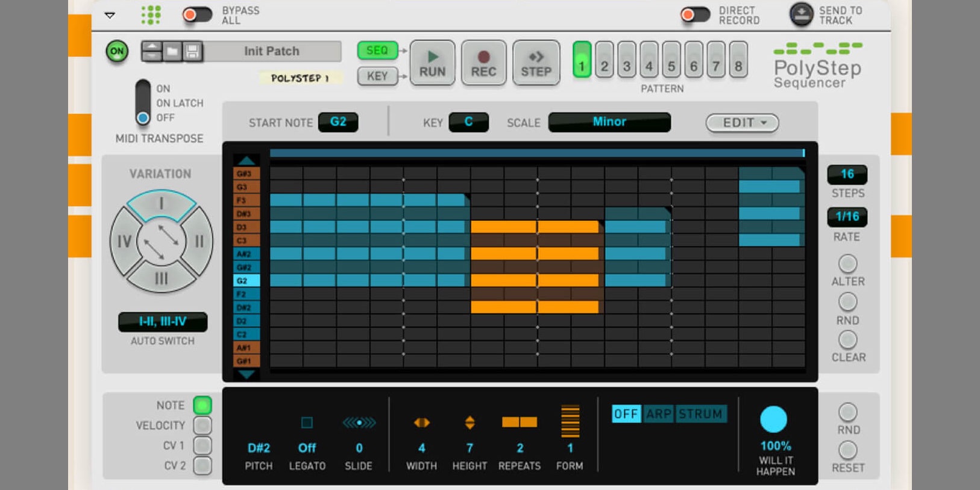Click the SEQ mode button
The height and width of the screenshot is (490, 980).
point(377,51)
